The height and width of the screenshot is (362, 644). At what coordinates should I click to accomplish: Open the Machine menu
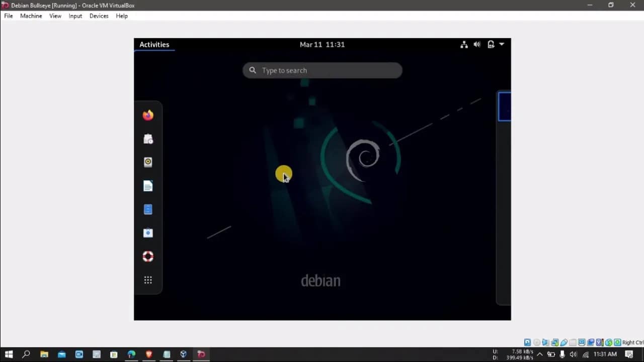(x=31, y=16)
